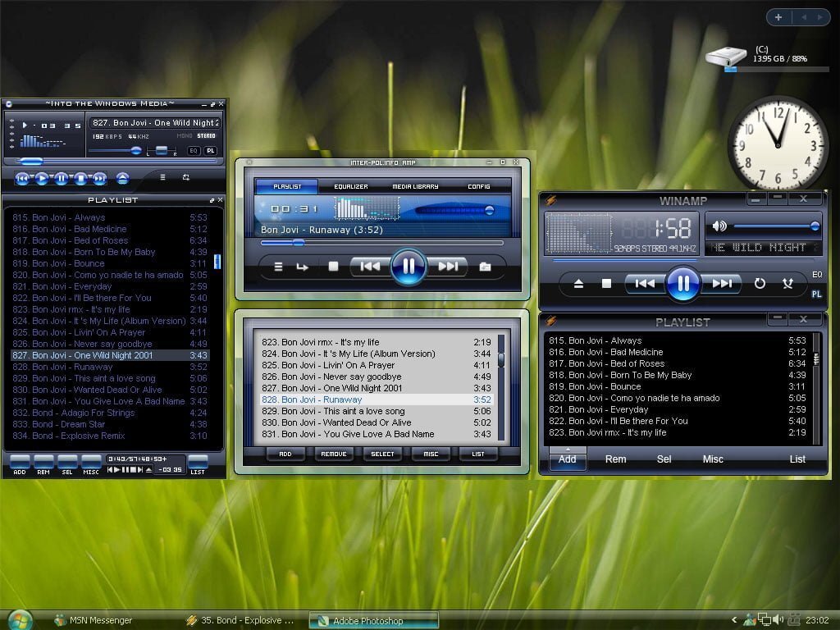The height and width of the screenshot is (630, 840).
Task: Click the stop square in the Winamp window
Action: click(x=606, y=283)
